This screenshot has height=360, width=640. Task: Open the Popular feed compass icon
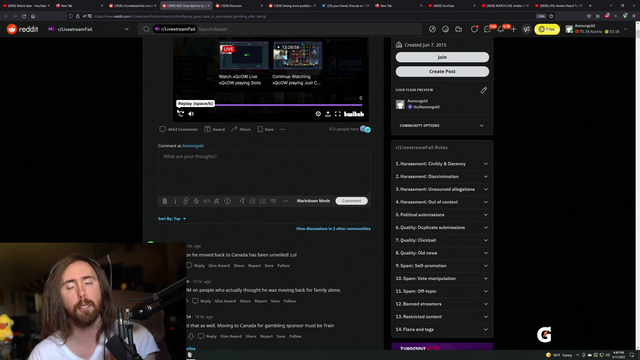pos(432,29)
